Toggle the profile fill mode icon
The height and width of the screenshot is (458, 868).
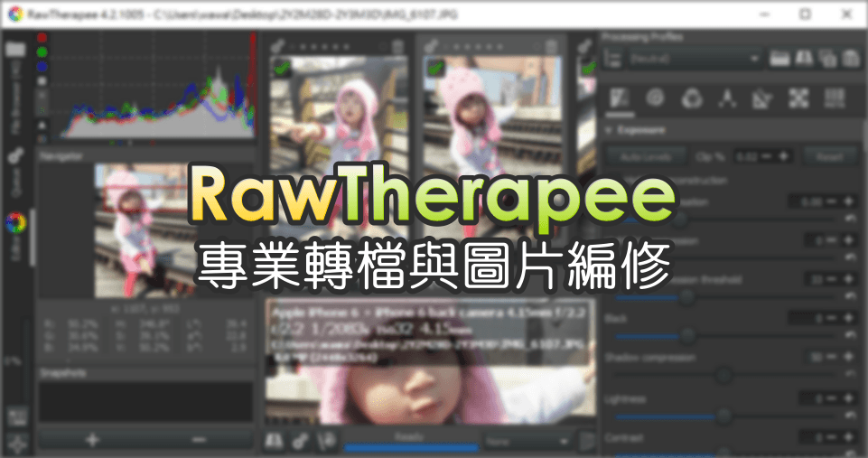tap(613, 58)
